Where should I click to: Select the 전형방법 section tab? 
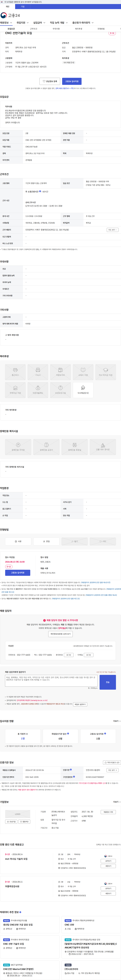(101, 29)
